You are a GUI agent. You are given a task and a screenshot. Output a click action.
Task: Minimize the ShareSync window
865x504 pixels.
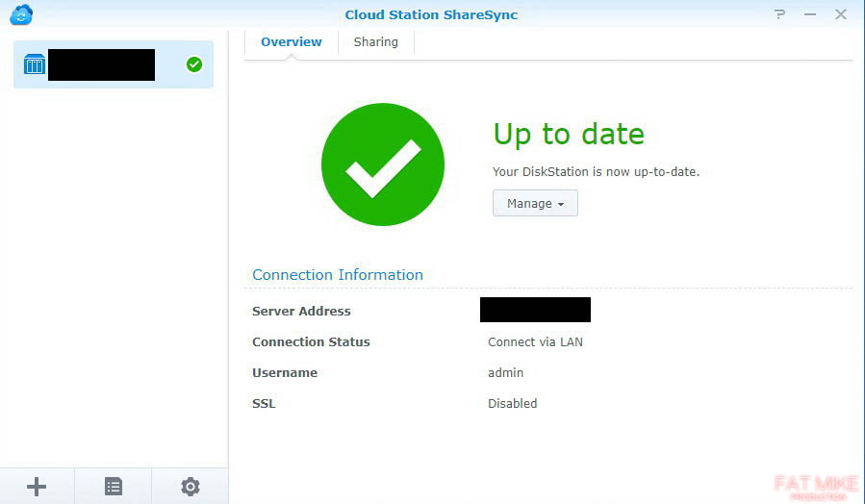point(810,14)
